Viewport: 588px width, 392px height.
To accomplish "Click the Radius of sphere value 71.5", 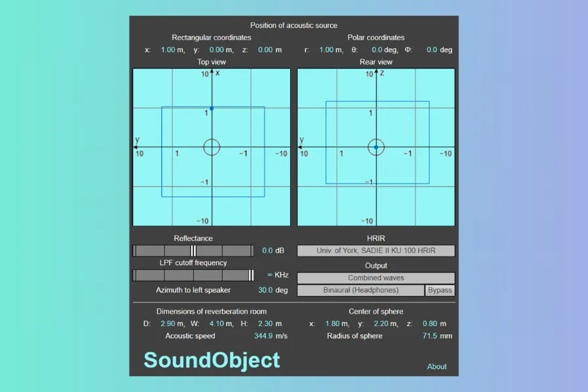I will (429, 336).
